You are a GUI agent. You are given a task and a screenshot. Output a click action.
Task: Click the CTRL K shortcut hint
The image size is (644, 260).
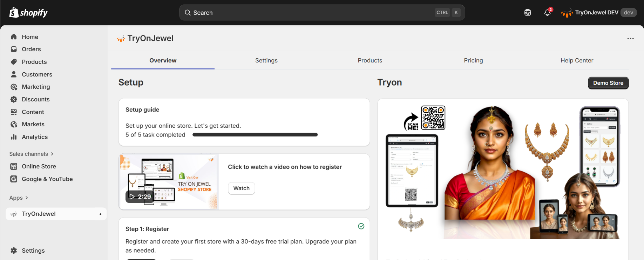tap(448, 13)
